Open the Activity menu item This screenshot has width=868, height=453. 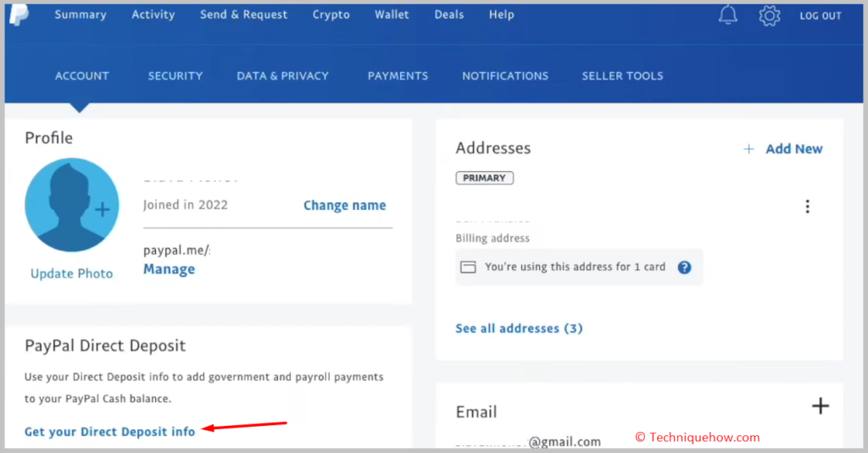153,15
